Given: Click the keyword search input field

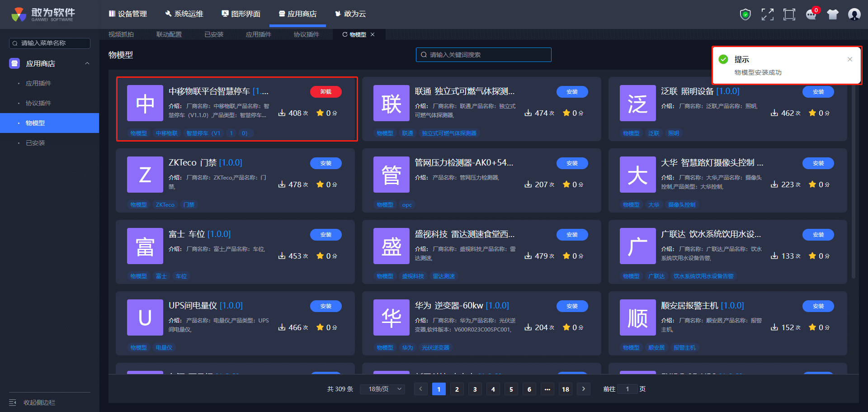Looking at the screenshot, I should point(484,55).
